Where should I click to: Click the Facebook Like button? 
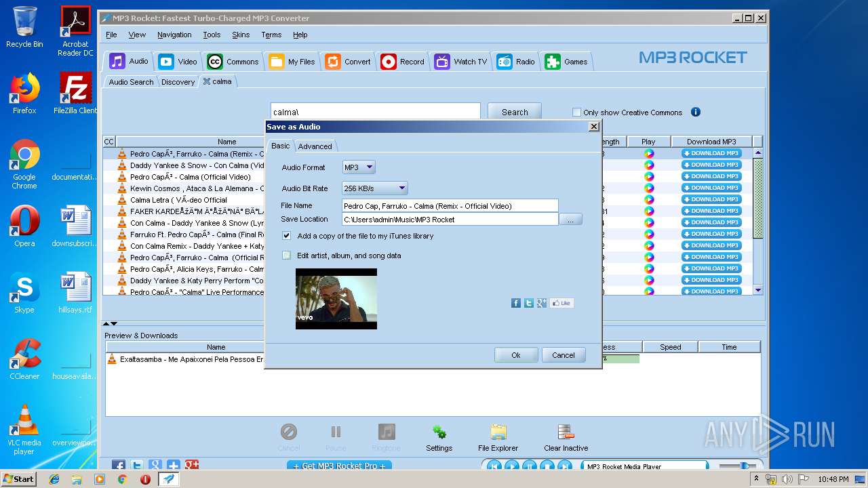point(561,303)
